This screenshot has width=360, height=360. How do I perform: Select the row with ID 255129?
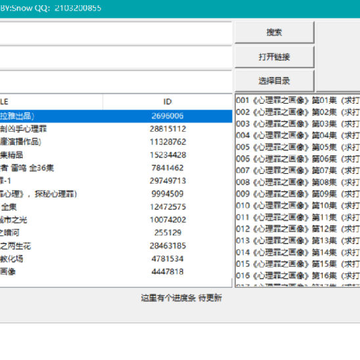coord(116,233)
